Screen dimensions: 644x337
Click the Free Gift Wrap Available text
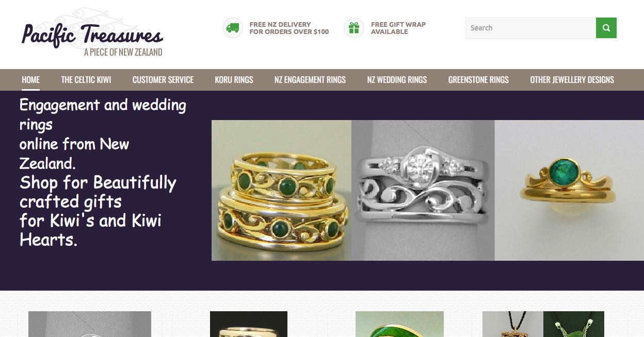tap(398, 28)
